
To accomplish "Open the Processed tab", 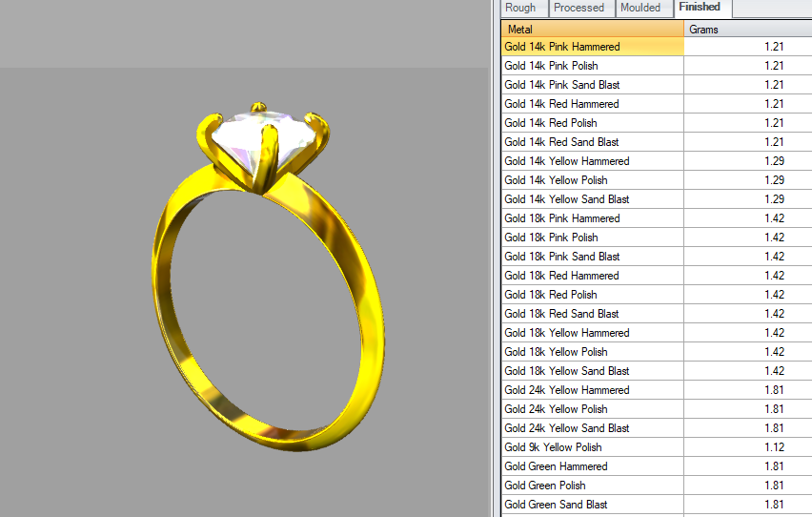I will point(579,8).
